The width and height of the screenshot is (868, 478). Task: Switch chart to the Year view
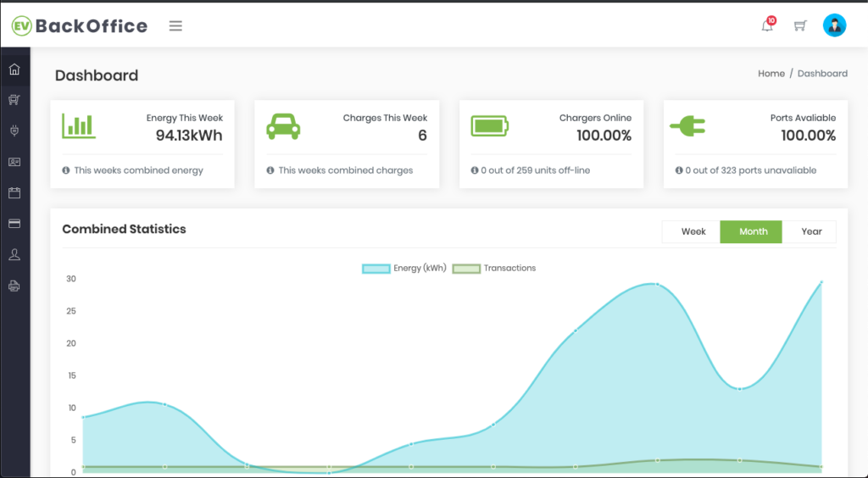[811, 231]
